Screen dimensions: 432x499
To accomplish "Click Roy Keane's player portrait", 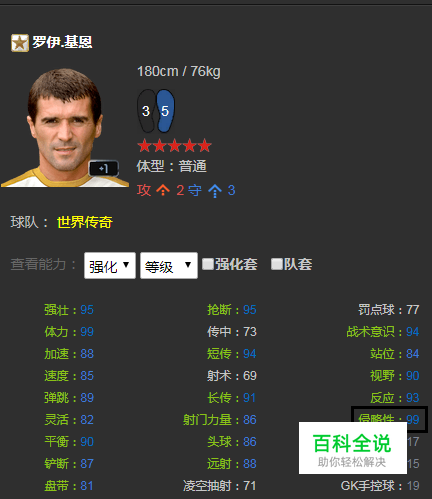I will tap(65, 128).
